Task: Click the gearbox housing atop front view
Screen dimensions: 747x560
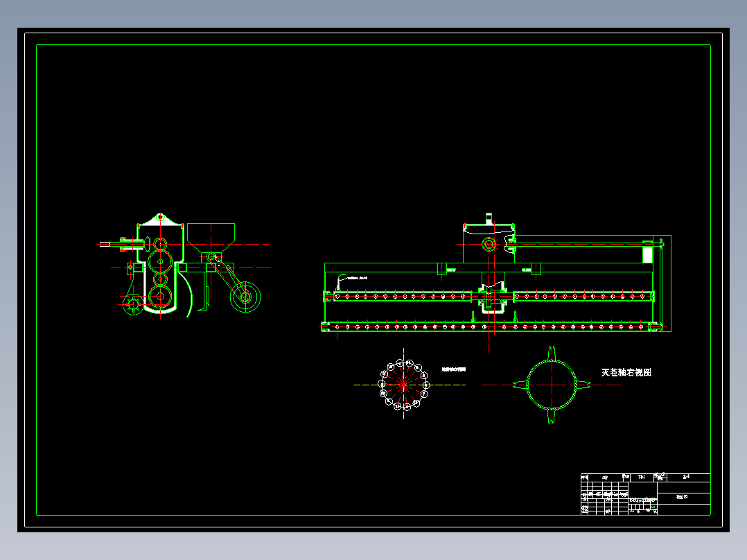Action: click(489, 243)
